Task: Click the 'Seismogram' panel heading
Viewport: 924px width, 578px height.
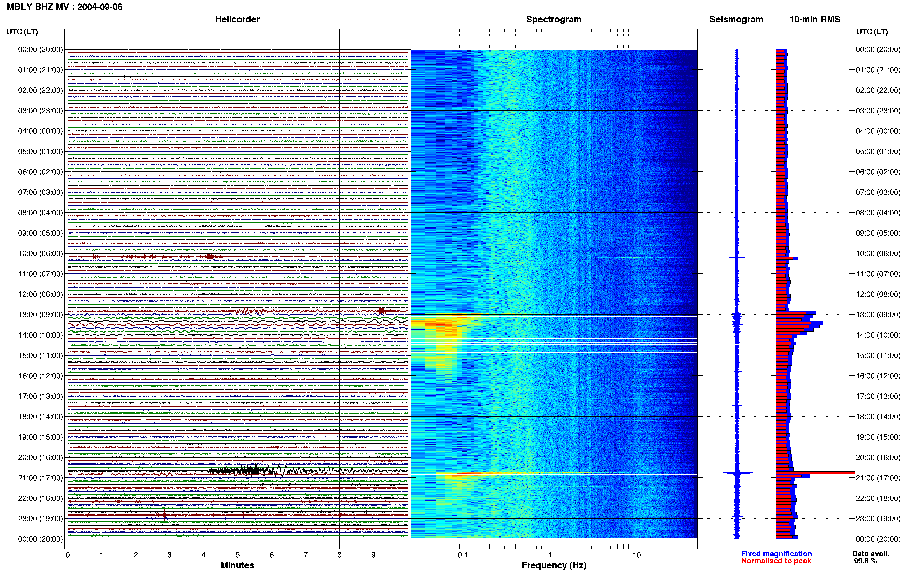Action: [x=736, y=20]
